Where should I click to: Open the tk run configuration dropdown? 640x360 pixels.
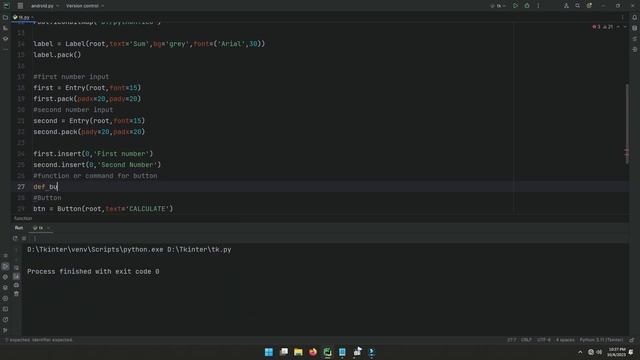[498, 6]
